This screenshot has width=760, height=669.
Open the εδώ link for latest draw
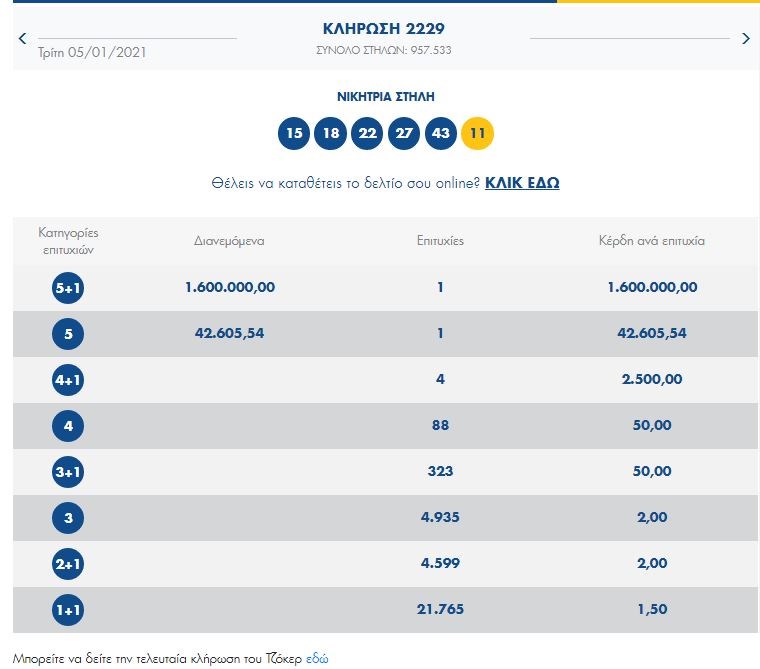(x=317, y=658)
